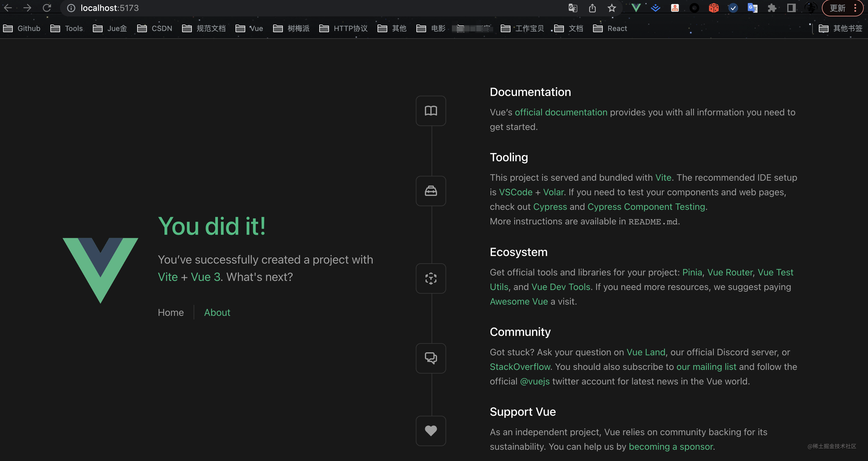Click the Support Vue heart icon
This screenshot has height=461, width=868.
click(431, 431)
